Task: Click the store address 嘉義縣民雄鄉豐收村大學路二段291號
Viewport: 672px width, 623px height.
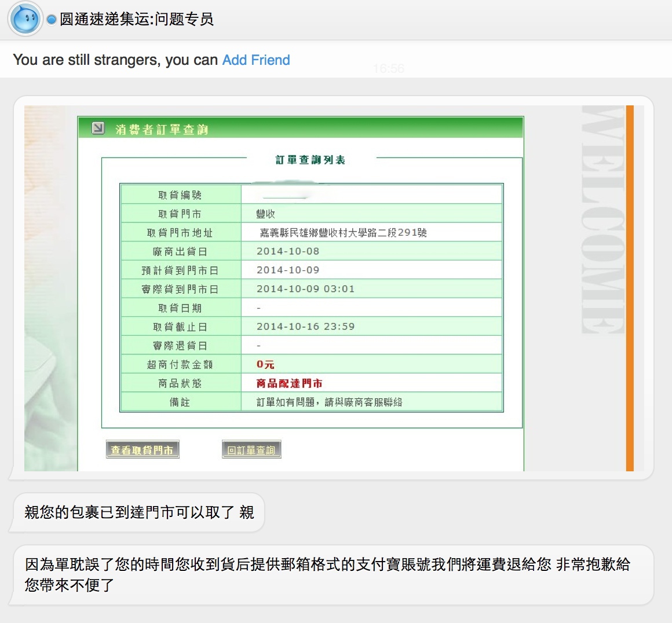Action: coord(343,233)
